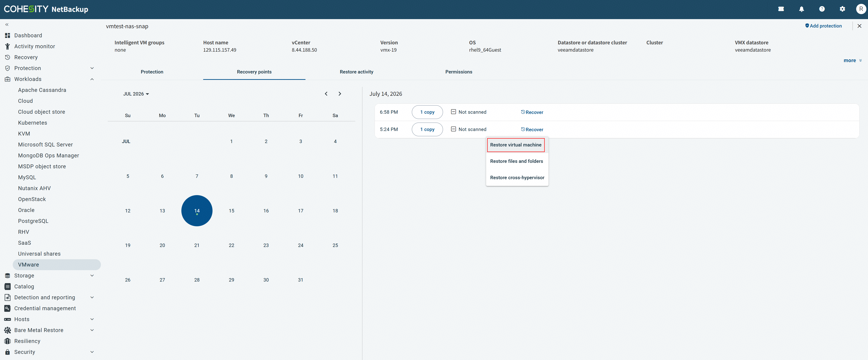The image size is (868, 360).
Task: Click the Workloads briefcase icon
Action: (8, 79)
